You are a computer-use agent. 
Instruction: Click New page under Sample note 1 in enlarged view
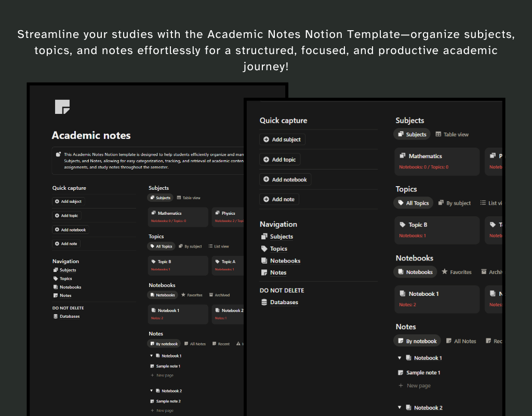(x=418, y=386)
